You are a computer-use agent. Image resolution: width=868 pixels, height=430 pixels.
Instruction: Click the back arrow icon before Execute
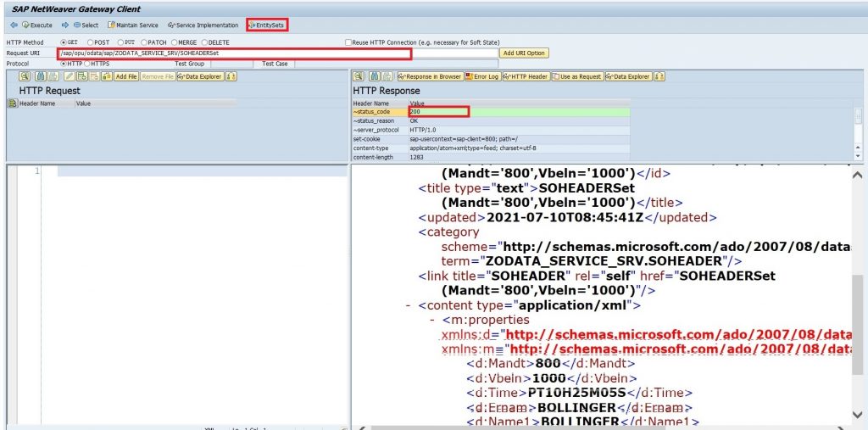pos(14,25)
